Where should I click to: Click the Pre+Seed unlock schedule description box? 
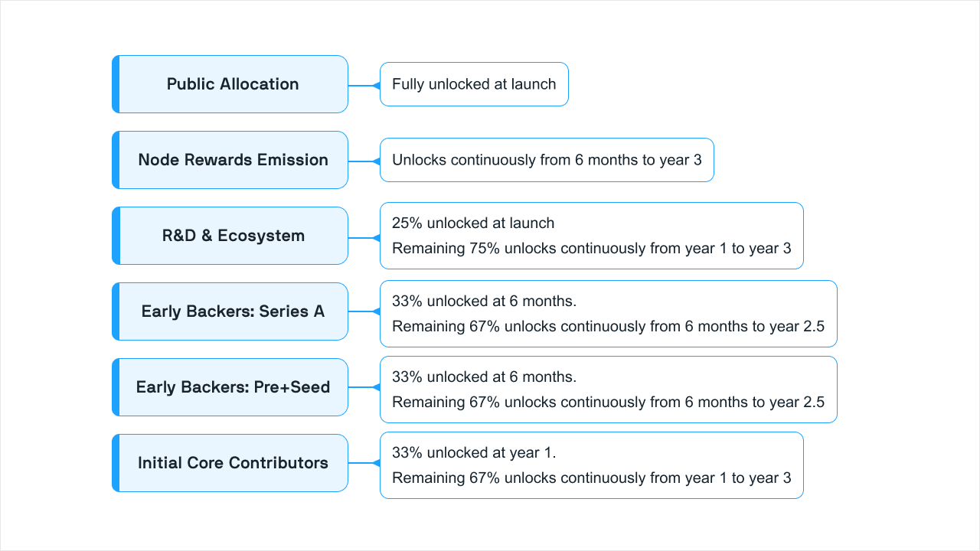click(608, 390)
